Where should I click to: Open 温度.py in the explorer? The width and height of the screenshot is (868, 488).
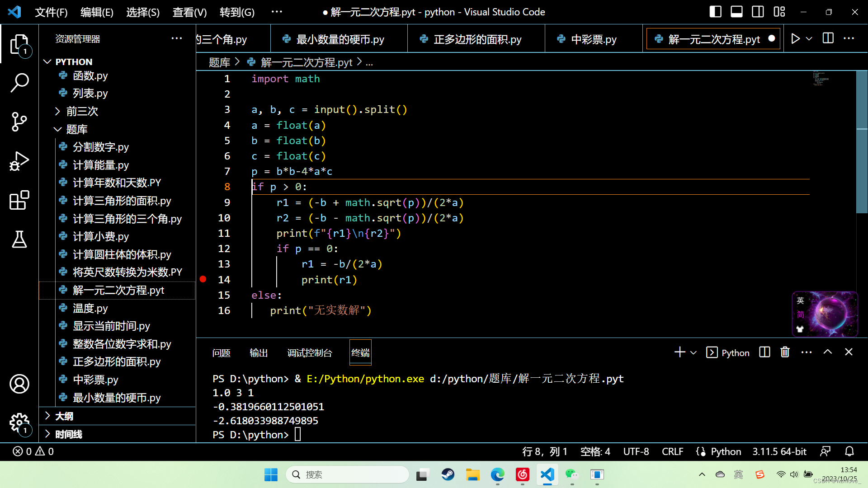pos(90,308)
